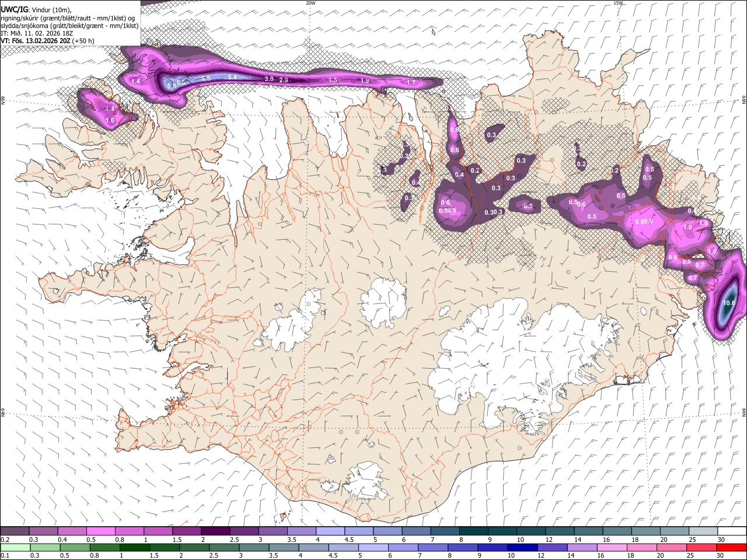
Task: Select the 3.0 value in the northern snow band
Action: (x=269, y=79)
